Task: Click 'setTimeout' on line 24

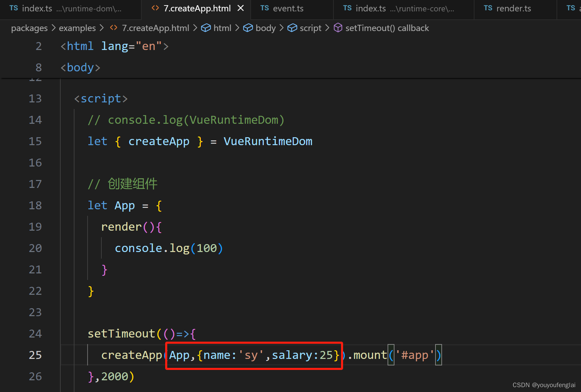Action: [x=121, y=334]
